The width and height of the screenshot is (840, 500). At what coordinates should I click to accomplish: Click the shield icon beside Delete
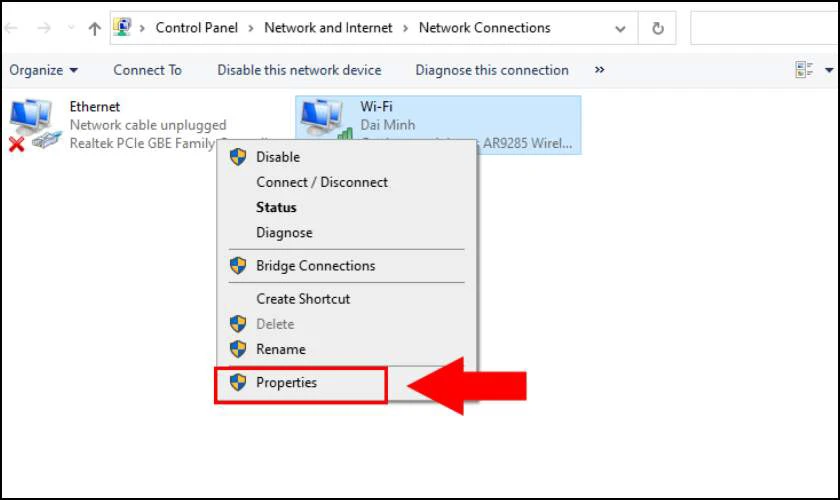[x=238, y=324]
